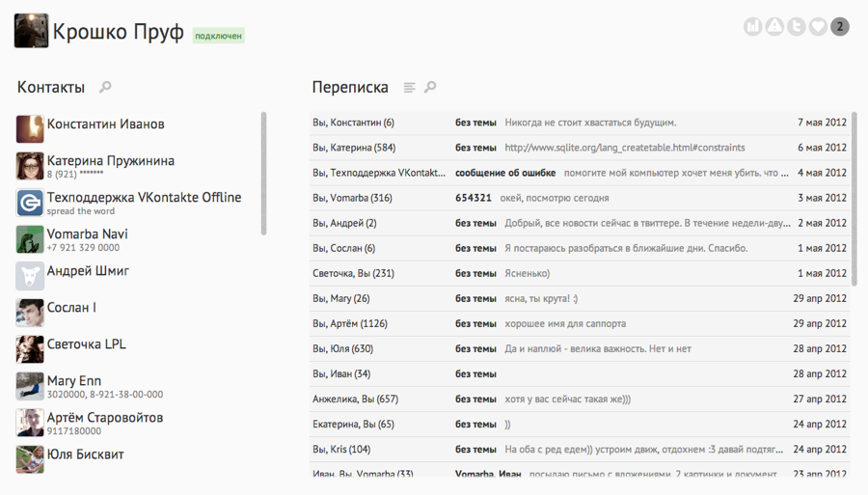The height and width of the screenshot is (495, 868).
Task: Click the 'spread the word' status text
Action: pyautogui.click(x=81, y=211)
